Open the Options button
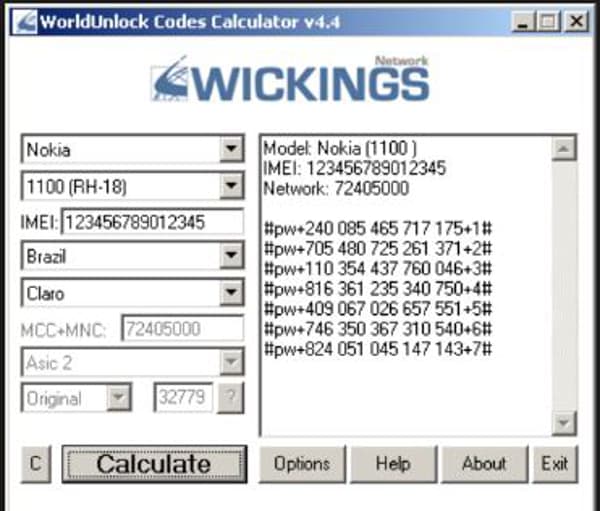The height and width of the screenshot is (511, 600). coord(302,464)
